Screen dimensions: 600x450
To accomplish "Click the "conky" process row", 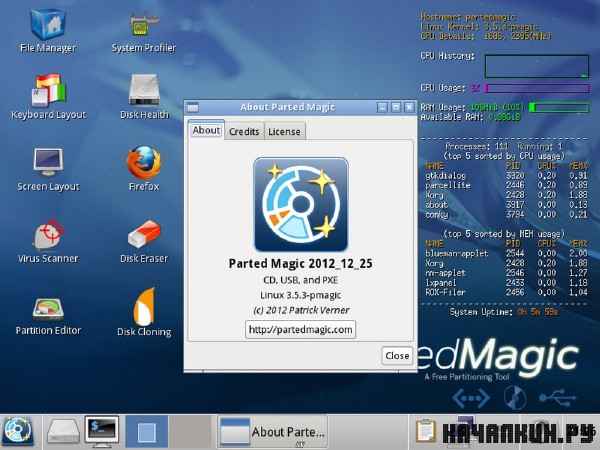I will click(506, 215).
